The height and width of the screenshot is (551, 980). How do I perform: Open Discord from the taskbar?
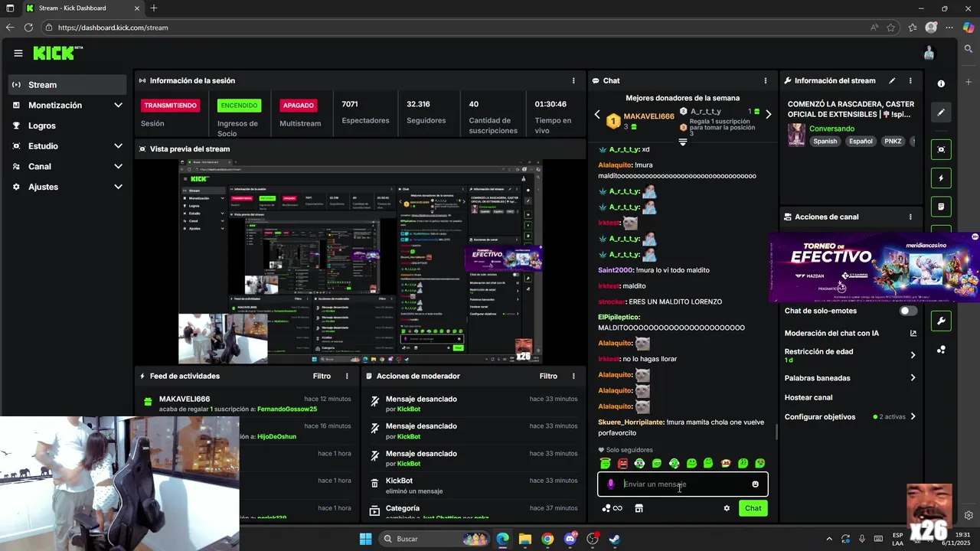point(570,539)
